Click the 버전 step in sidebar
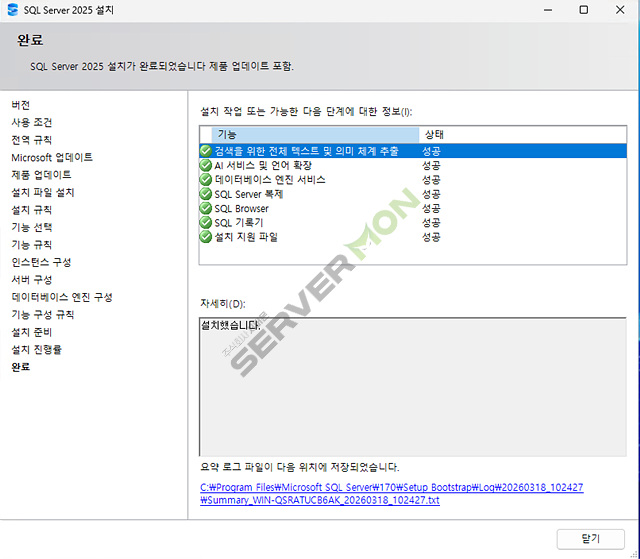Screen dimensions: 640x559 tap(20, 105)
